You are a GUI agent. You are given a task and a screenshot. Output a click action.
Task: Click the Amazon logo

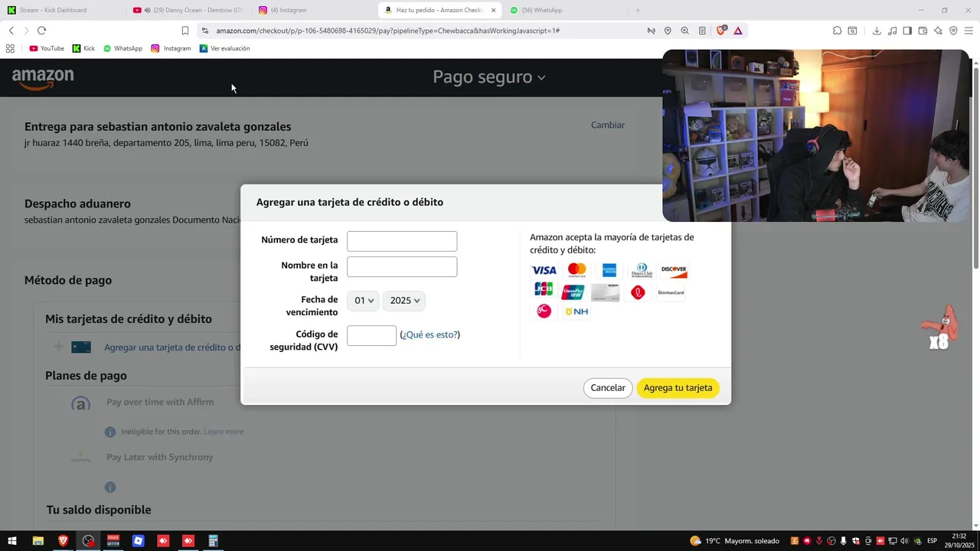coord(43,78)
